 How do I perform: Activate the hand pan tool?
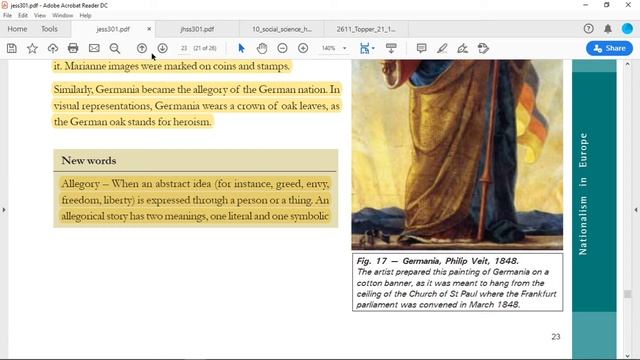(x=262, y=48)
